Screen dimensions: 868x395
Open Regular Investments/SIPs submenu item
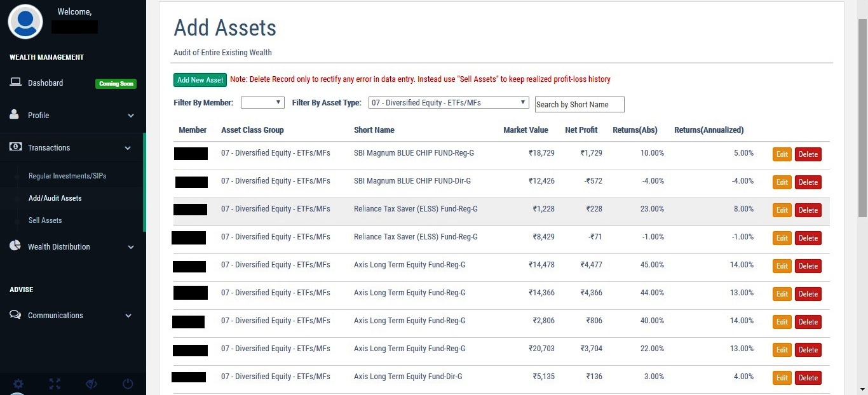click(x=67, y=176)
